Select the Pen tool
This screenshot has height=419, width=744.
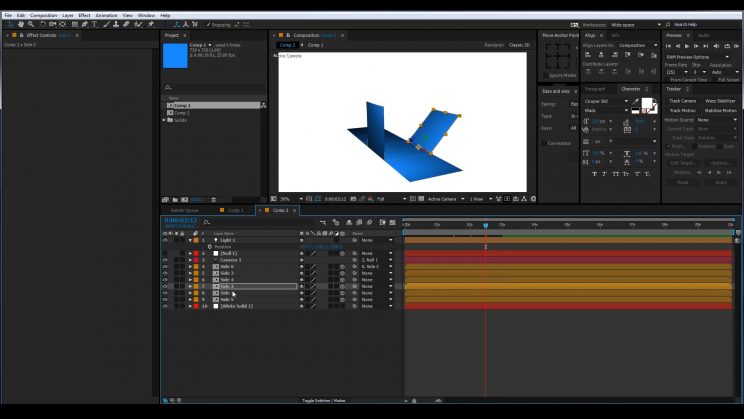[84, 24]
